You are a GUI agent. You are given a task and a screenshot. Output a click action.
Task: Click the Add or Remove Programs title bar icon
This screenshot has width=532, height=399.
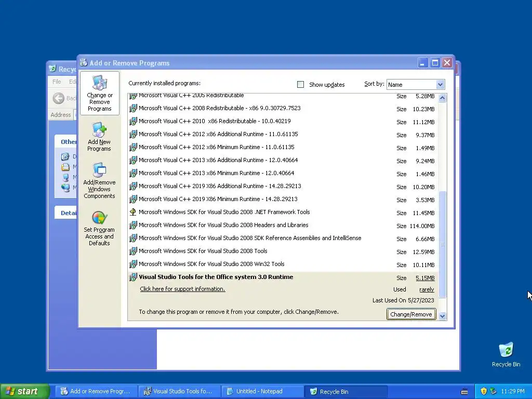(84, 62)
